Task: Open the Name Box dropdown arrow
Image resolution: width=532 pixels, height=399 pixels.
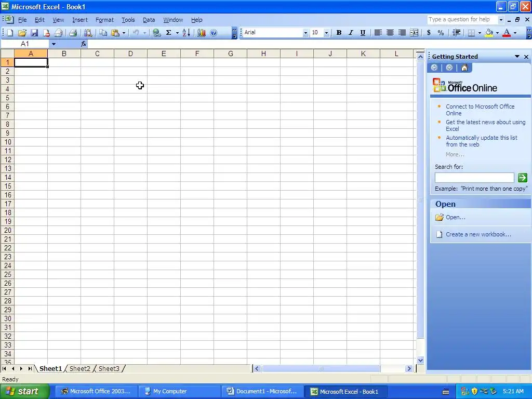Action: pos(54,44)
